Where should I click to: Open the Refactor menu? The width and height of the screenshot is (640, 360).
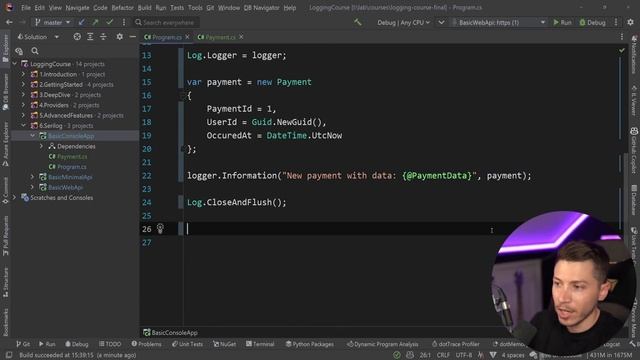click(x=122, y=8)
